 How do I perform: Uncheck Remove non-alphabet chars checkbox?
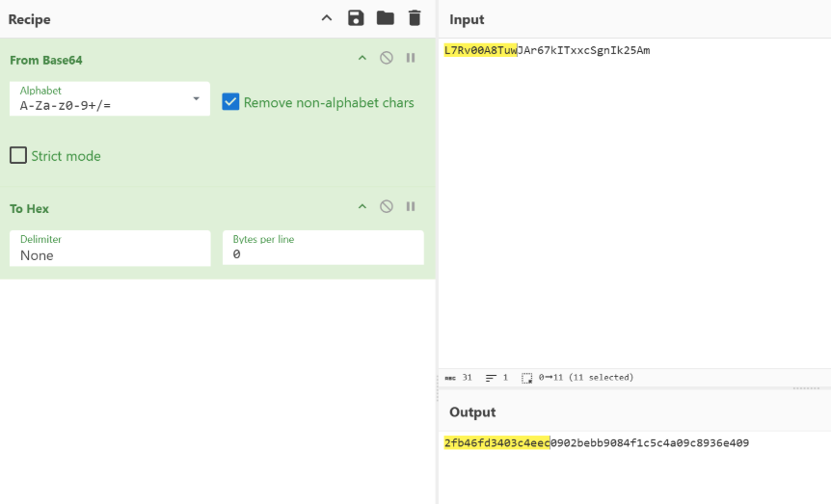pyautogui.click(x=231, y=102)
